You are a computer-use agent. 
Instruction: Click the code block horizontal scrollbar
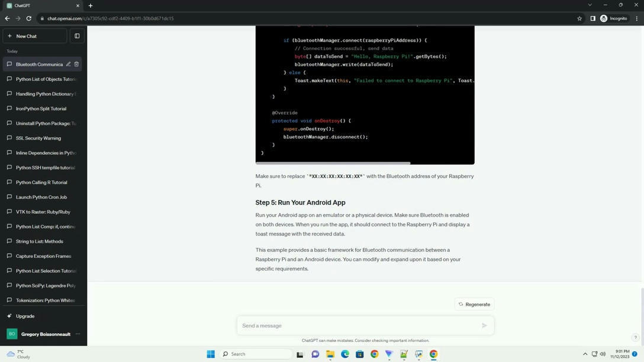coord(333,163)
